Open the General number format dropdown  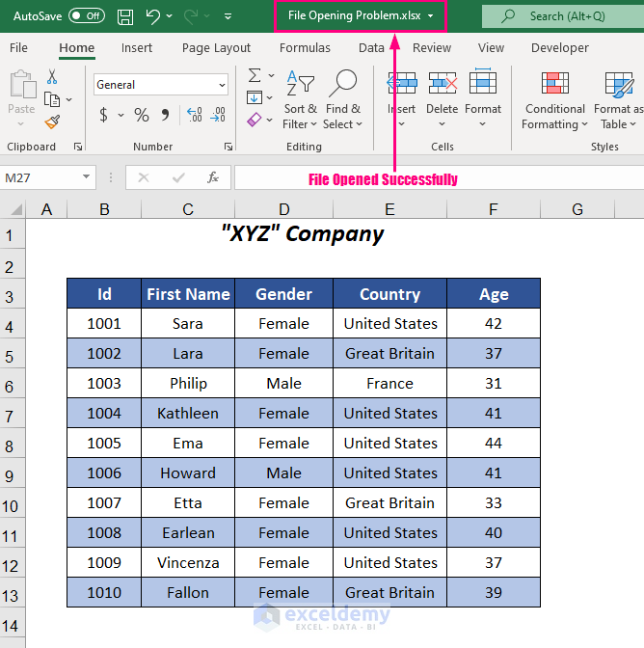click(161, 85)
